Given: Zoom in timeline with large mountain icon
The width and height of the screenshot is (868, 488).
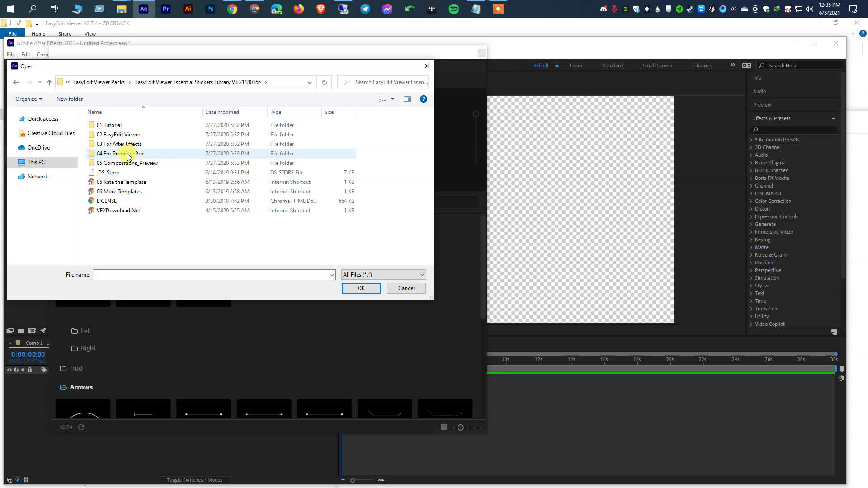Looking at the screenshot, I should [381, 480].
